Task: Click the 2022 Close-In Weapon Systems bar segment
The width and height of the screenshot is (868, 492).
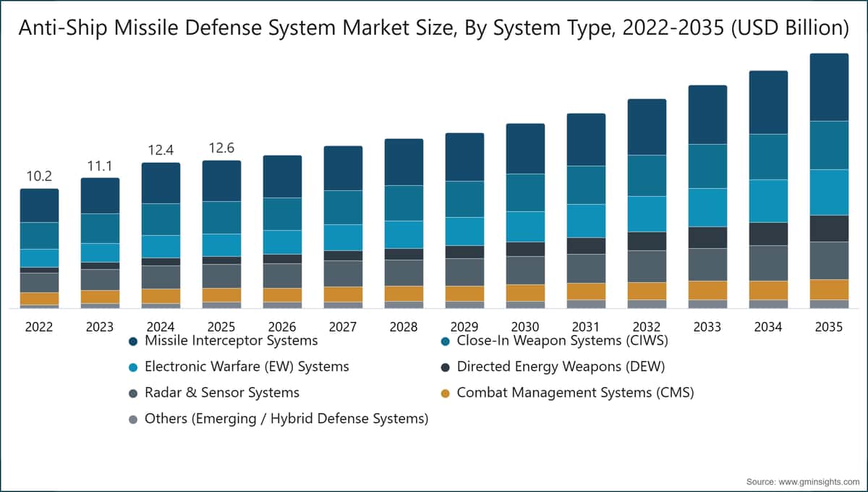Action: click(x=39, y=236)
